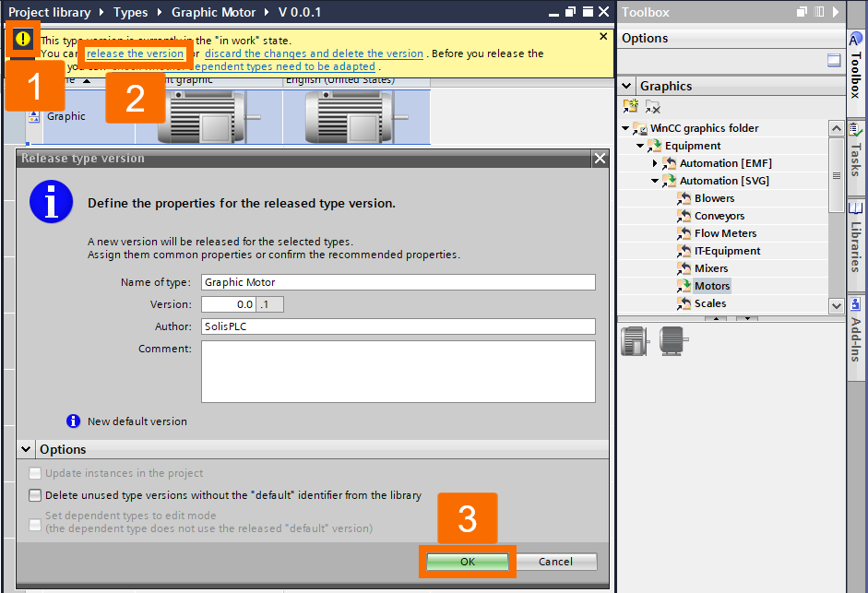Select the Motors folder in the graphics tree
The height and width of the screenshot is (593, 868).
point(712,285)
